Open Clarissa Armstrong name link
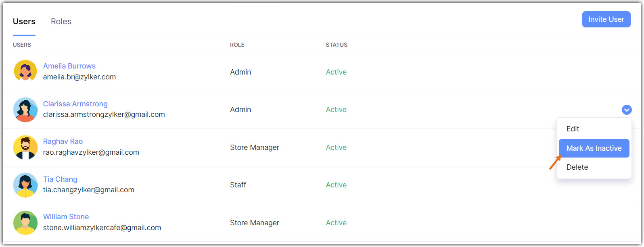 point(75,104)
